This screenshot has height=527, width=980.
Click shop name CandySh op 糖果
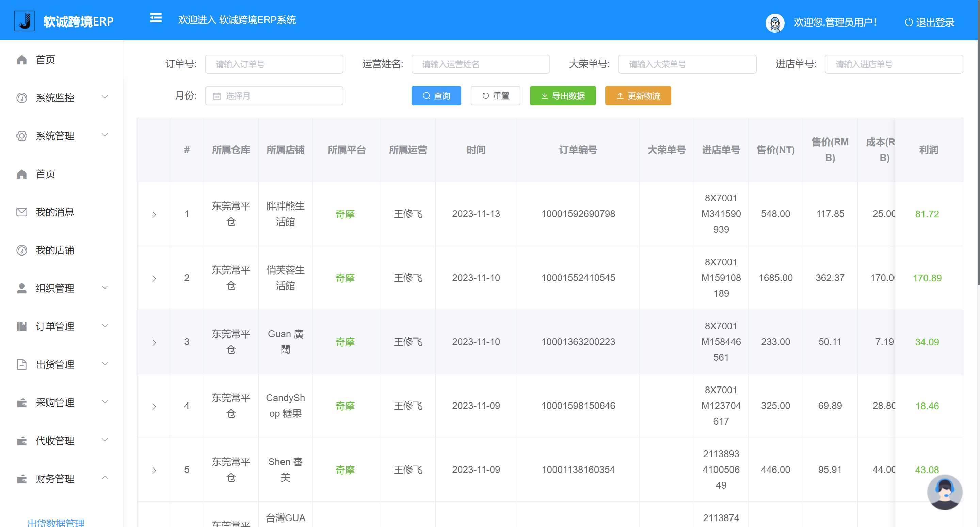point(285,406)
